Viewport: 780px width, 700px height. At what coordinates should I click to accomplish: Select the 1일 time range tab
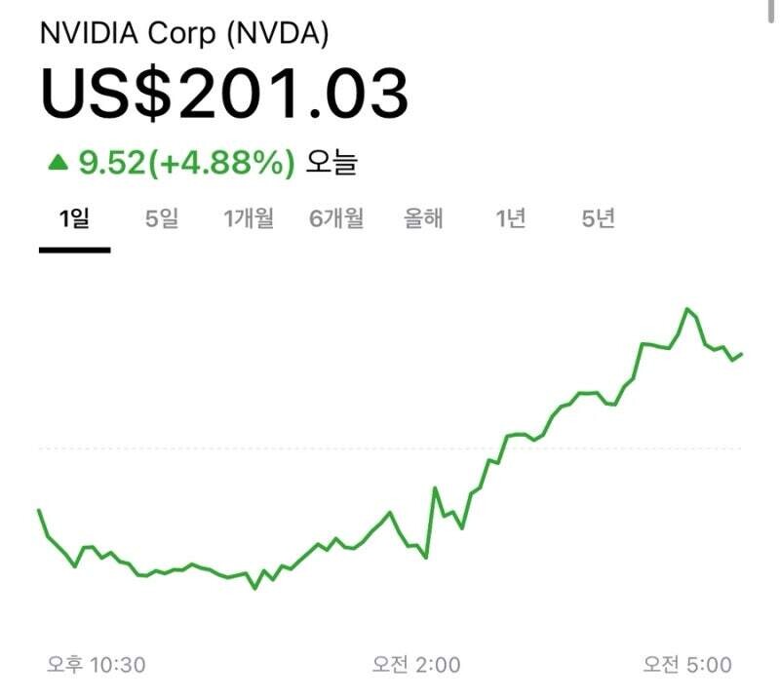[74, 218]
